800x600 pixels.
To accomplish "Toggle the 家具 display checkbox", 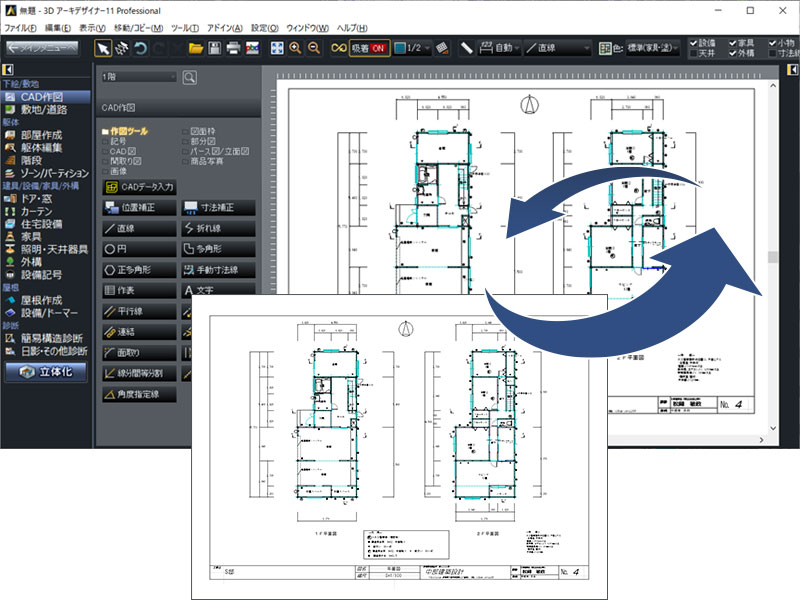I will tap(733, 42).
